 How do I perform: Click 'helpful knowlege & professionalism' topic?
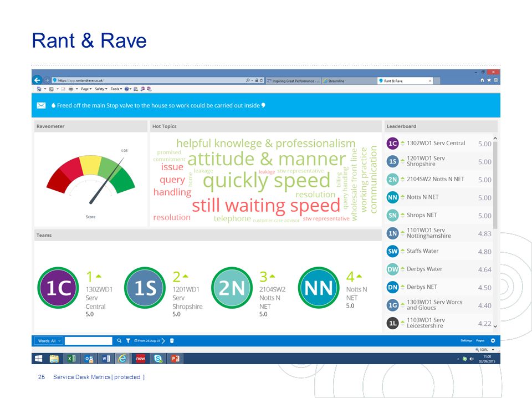(265, 144)
